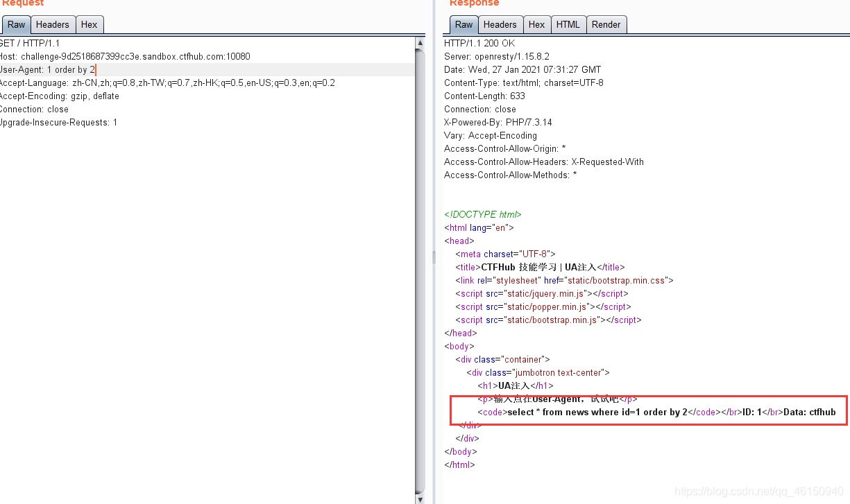Click Upgrade-Insecure-Requests: 1 line

(x=59, y=123)
